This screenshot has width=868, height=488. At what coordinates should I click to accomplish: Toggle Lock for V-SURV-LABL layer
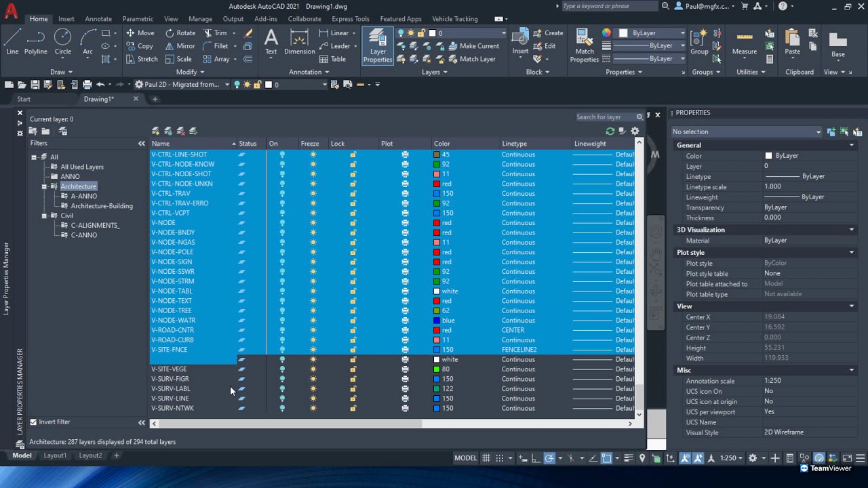[x=353, y=389]
